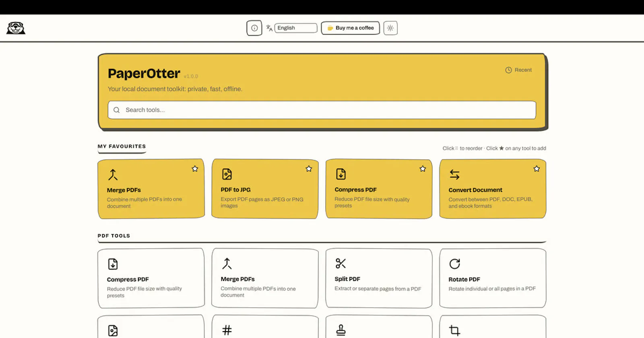Image resolution: width=644 pixels, height=338 pixels.
Task: Click 'Convert between PDF, DOC, EPUB' description
Action: click(x=491, y=202)
